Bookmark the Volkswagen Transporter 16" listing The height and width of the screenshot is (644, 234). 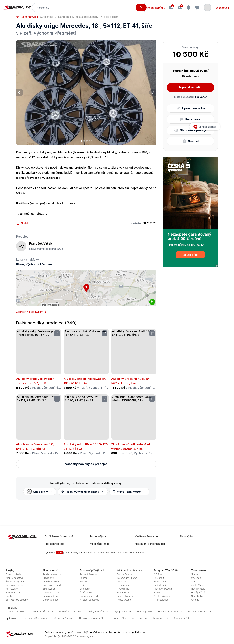tap(57, 333)
